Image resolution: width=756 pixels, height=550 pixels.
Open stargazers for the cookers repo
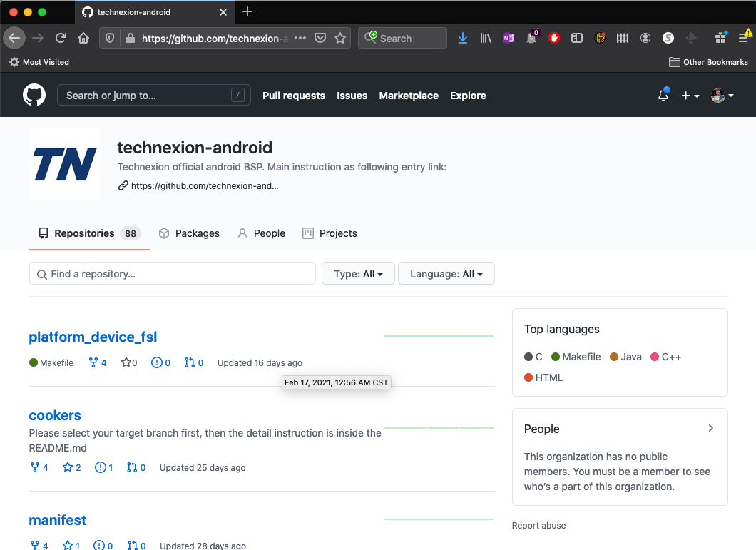coord(71,467)
